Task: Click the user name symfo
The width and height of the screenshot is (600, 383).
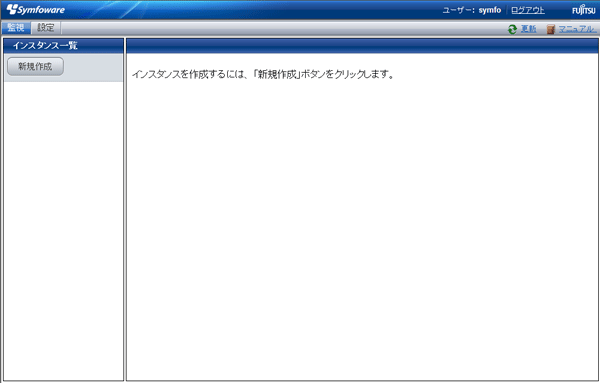Action: [x=489, y=10]
